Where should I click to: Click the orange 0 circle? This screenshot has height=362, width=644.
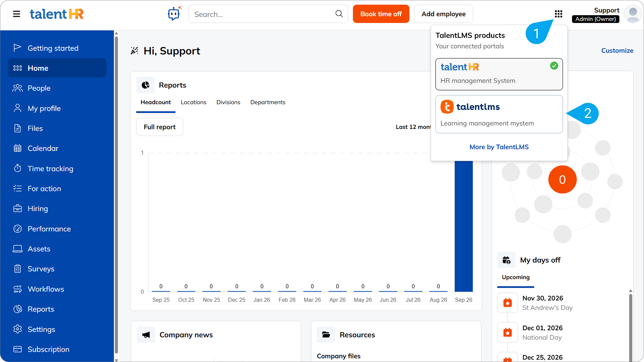pos(562,179)
